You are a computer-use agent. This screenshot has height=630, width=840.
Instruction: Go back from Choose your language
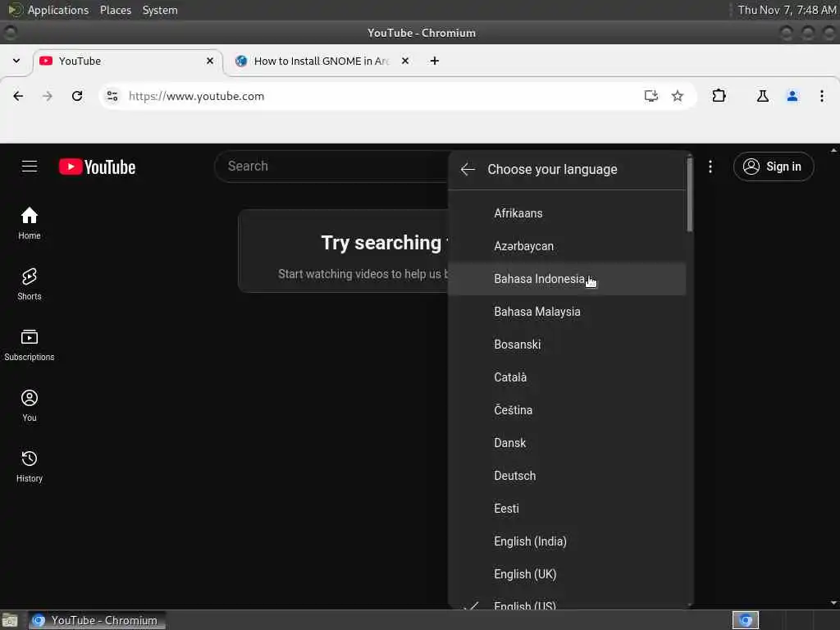pos(468,169)
